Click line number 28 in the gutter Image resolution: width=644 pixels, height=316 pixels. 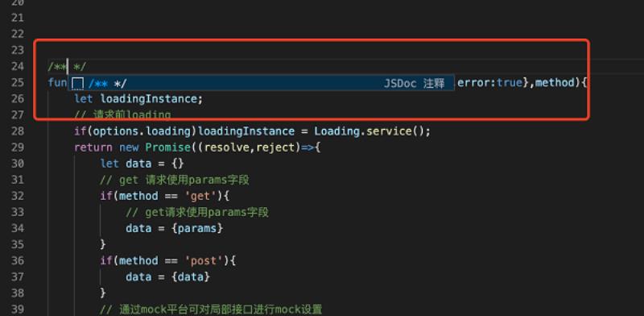17,131
